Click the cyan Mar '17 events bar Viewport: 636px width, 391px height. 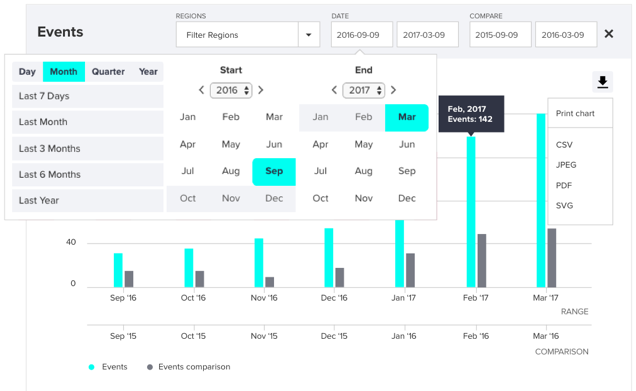[x=541, y=200]
